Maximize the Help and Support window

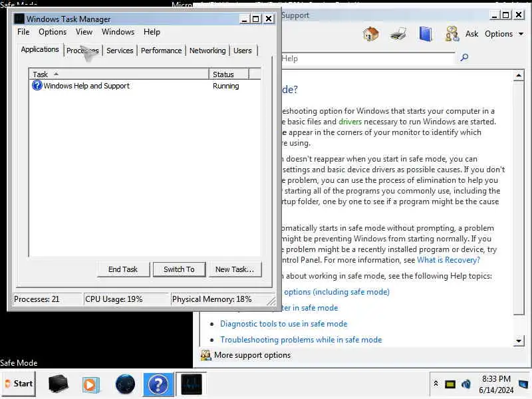pos(506,15)
